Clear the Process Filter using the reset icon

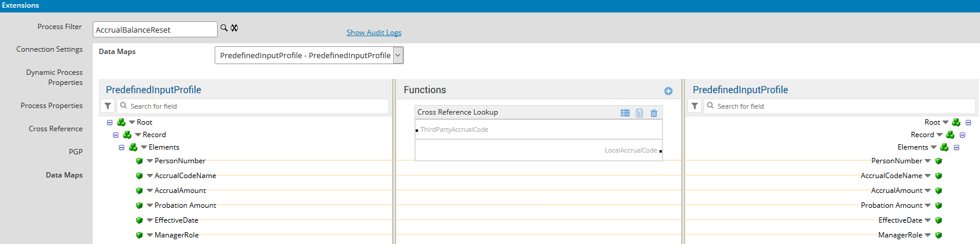[x=234, y=28]
